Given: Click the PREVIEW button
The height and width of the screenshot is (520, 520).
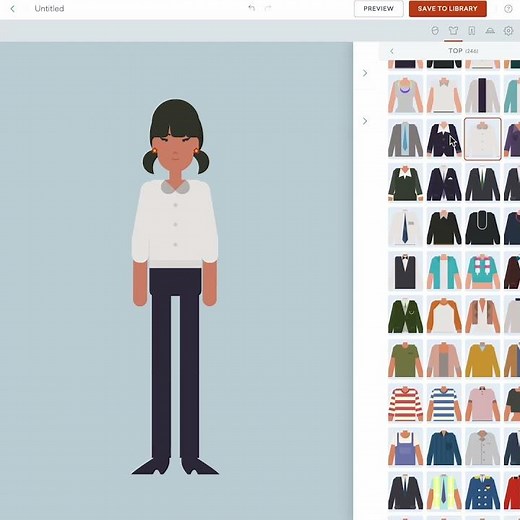Looking at the screenshot, I should pos(379,9).
